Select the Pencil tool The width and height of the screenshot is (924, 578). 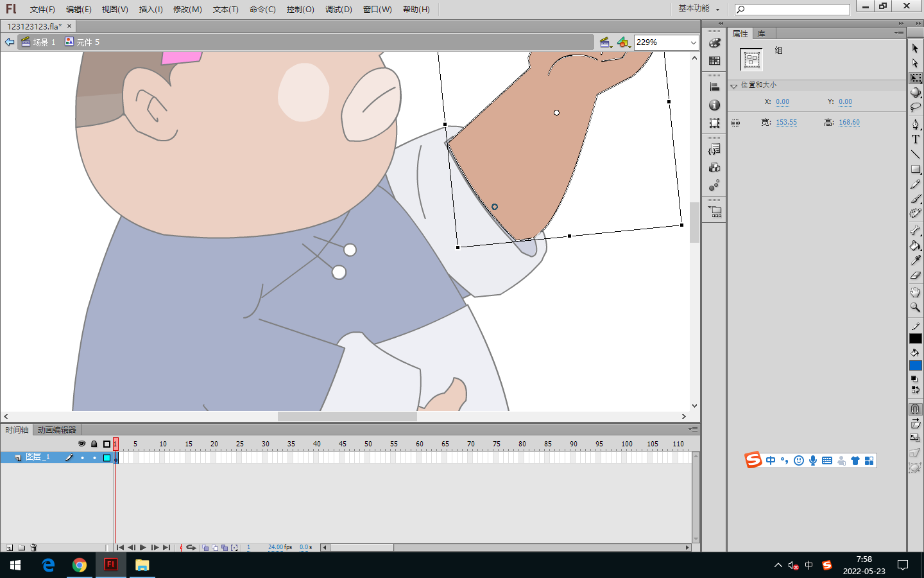point(916,184)
